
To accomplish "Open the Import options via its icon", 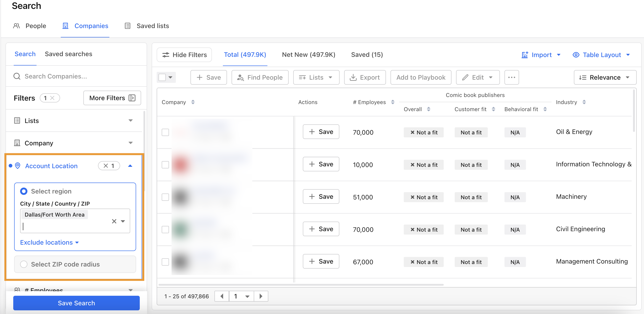I will coord(524,55).
